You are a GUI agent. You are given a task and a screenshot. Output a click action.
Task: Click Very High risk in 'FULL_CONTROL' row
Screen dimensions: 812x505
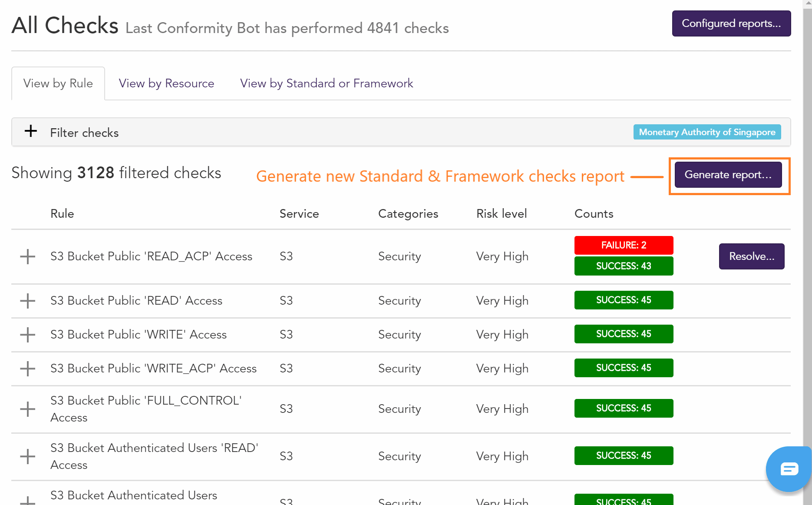pos(502,409)
